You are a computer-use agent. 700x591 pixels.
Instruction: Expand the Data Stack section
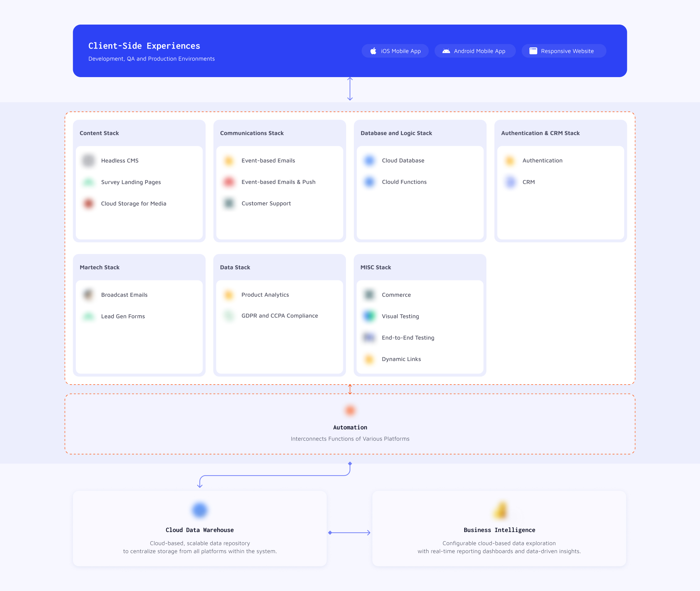point(234,267)
